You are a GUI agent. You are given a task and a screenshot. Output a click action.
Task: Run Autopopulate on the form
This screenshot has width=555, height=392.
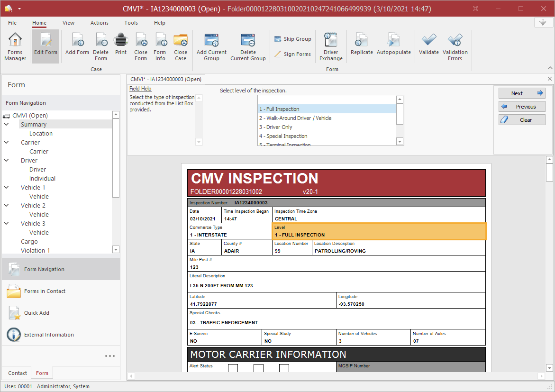393,44
